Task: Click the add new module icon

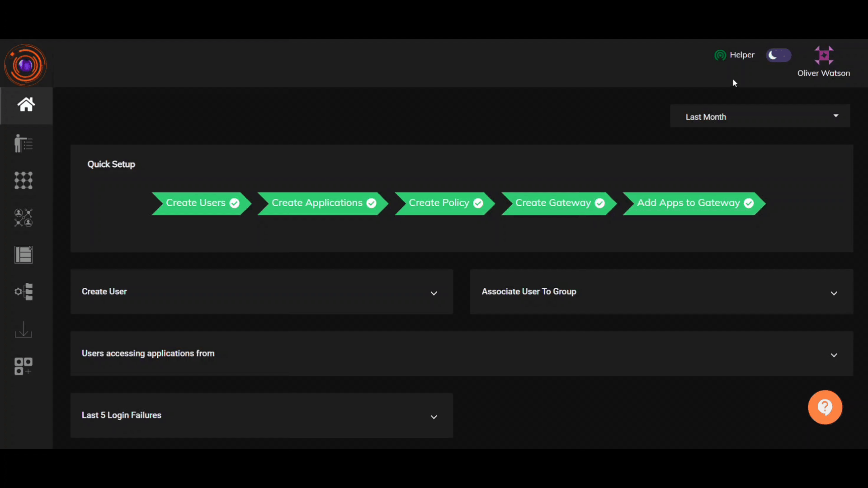Action: tap(24, 366)
